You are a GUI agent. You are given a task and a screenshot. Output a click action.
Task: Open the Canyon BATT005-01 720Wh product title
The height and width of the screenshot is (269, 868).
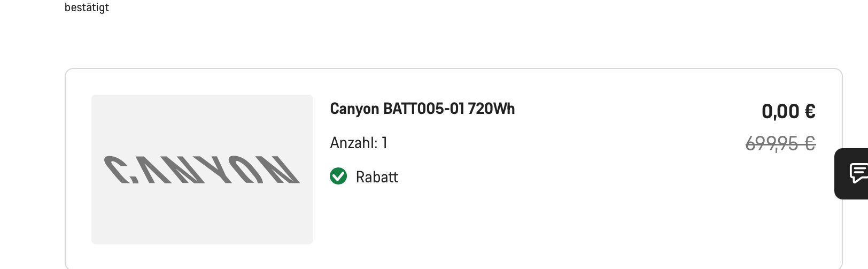coord(422,109)
